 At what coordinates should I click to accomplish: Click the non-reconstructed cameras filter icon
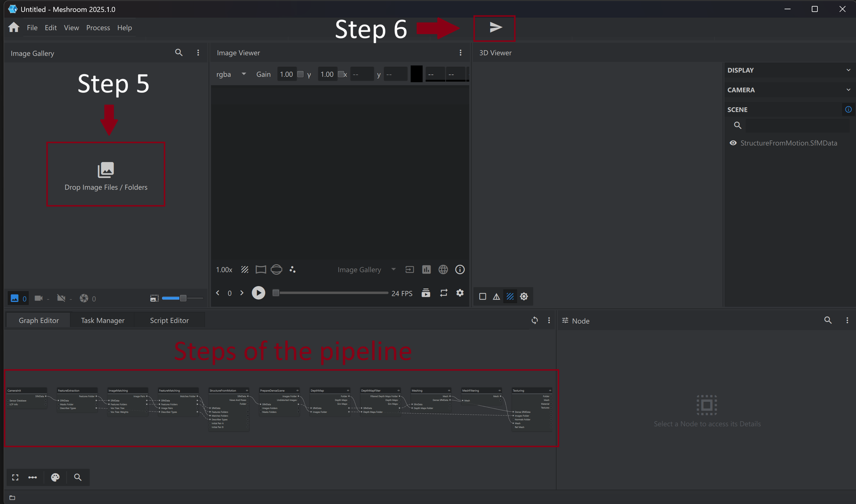(61, 298)
